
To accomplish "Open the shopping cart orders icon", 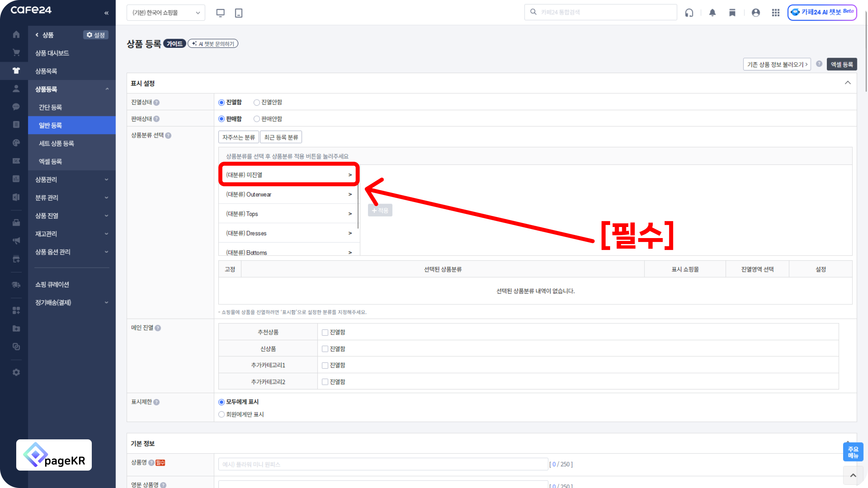I will [16, 53].
